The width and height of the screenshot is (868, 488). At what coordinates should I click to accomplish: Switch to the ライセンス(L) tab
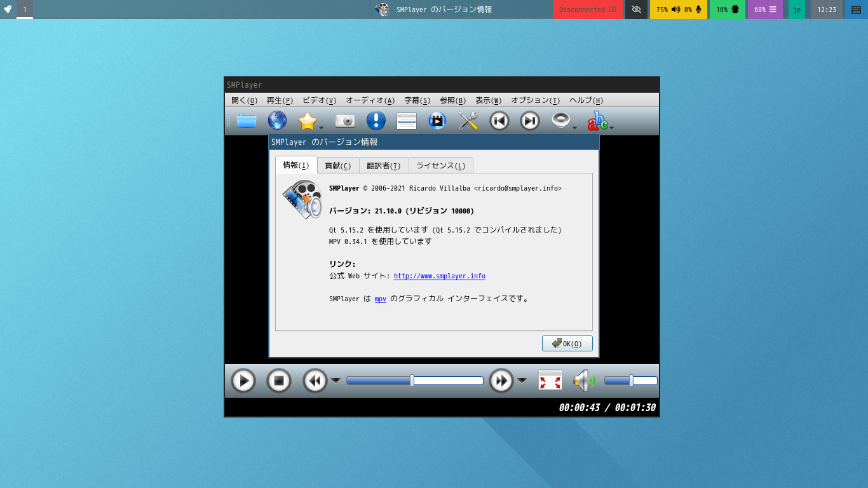point(441,166)
